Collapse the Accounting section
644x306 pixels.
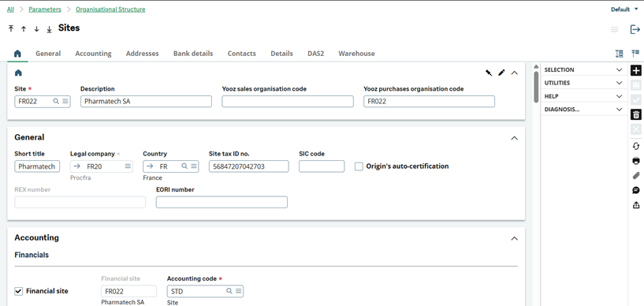(x=514, y=239)
